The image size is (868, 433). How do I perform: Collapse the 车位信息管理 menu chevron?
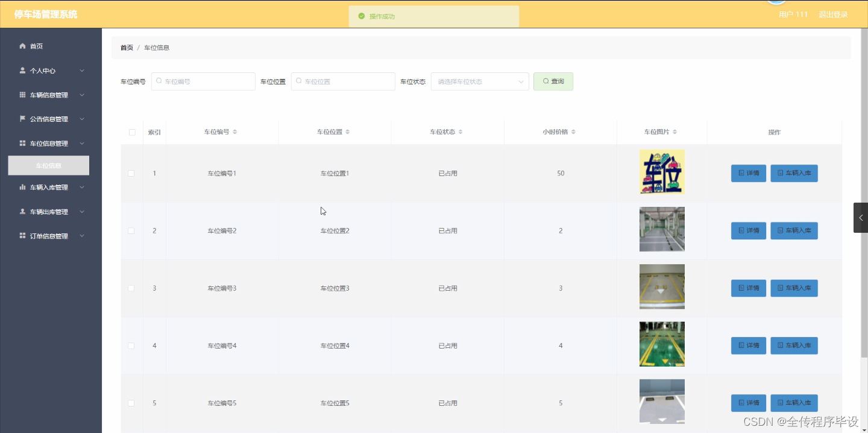point(82,144)
